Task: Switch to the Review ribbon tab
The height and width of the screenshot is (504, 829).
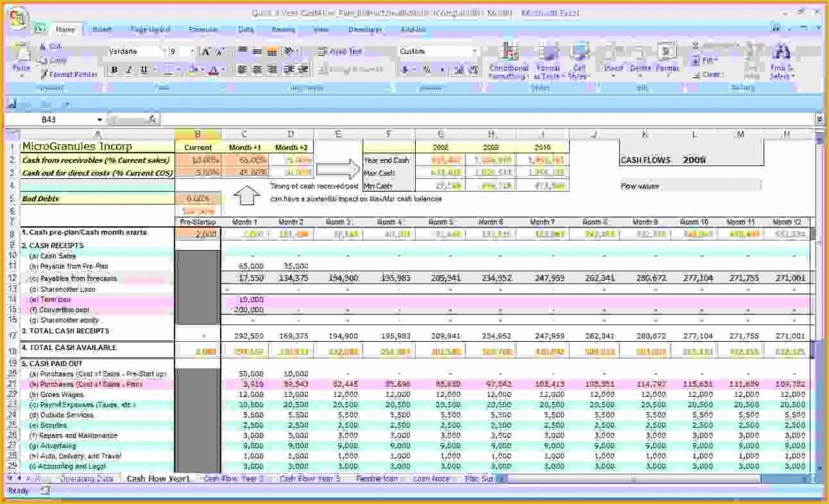Action: pos(284,30)
